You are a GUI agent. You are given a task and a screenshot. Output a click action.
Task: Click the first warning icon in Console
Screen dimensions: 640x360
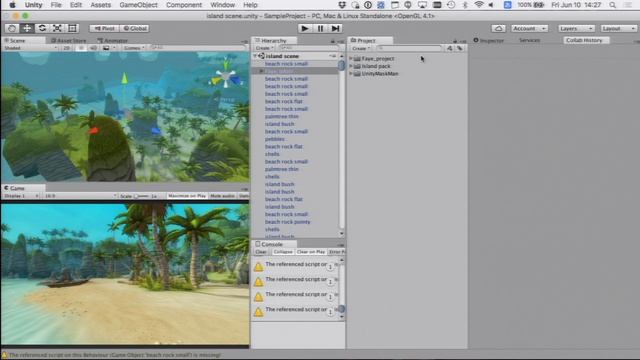pos(258,267)
